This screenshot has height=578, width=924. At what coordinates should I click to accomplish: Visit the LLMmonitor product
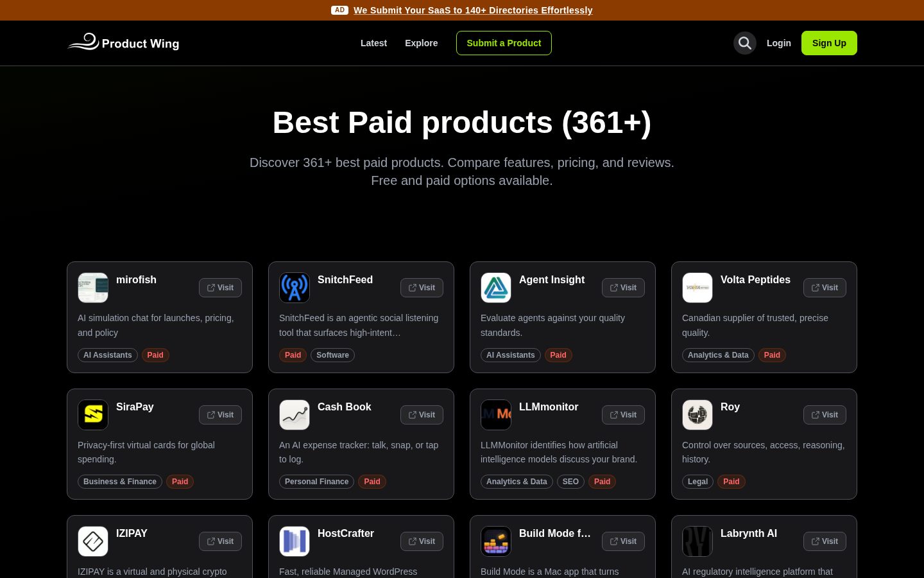[623, 415]
